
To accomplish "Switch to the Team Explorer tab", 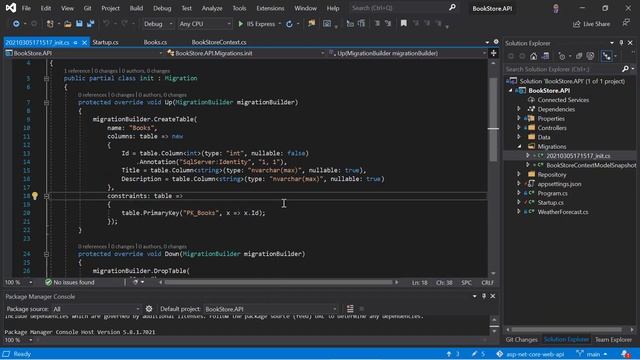I will point(613,340).
